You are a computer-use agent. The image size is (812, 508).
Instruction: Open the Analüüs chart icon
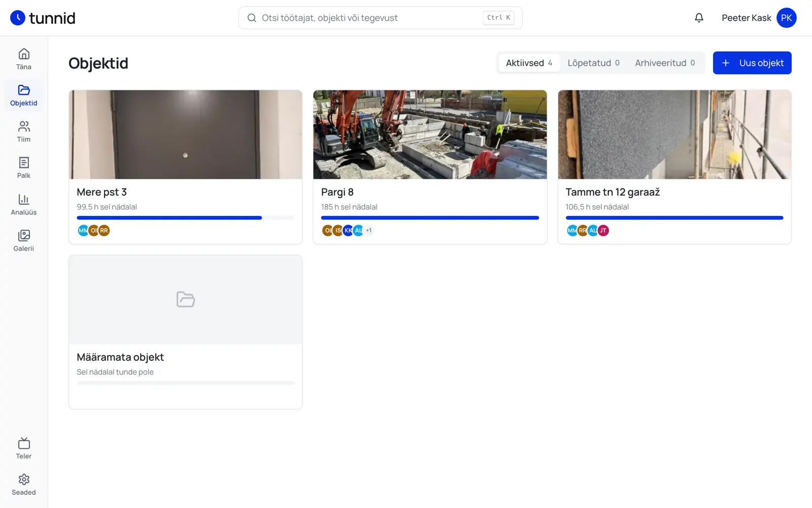pos(24,199)
